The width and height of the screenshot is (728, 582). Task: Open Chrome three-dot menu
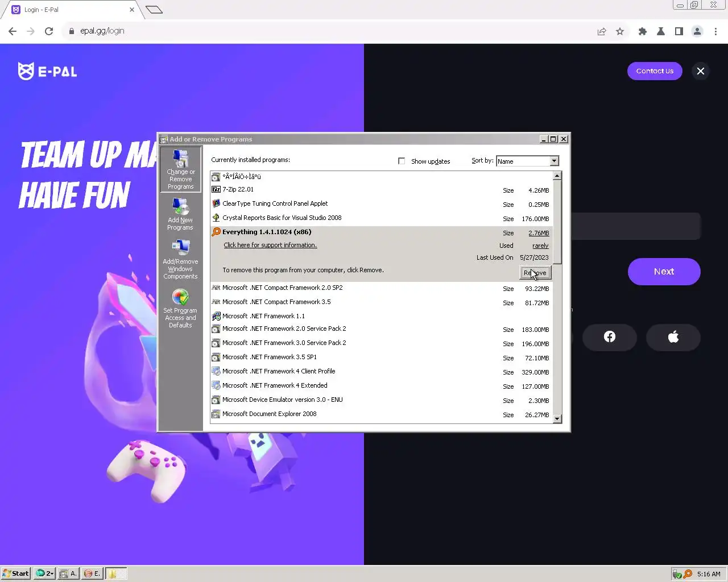(x=715, y=31)
